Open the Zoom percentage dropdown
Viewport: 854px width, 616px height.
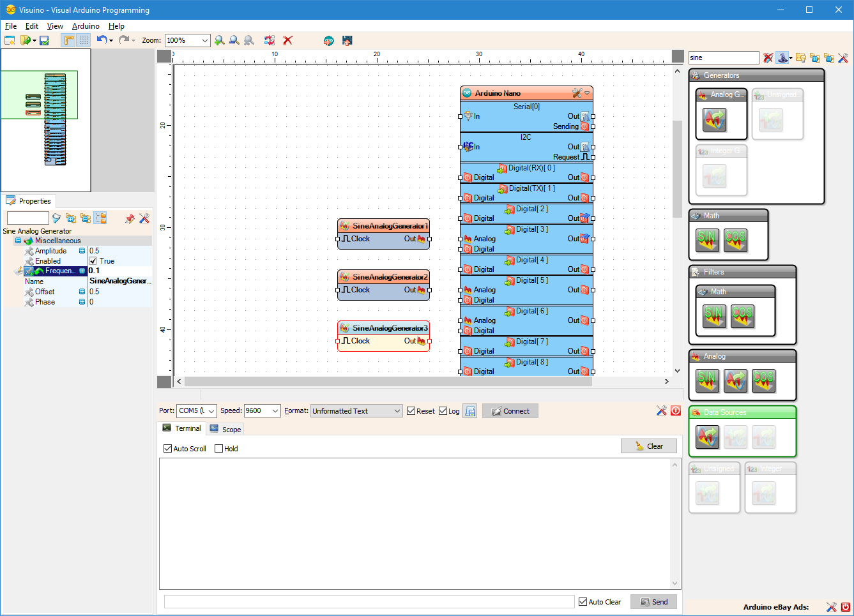click(204, 40)
